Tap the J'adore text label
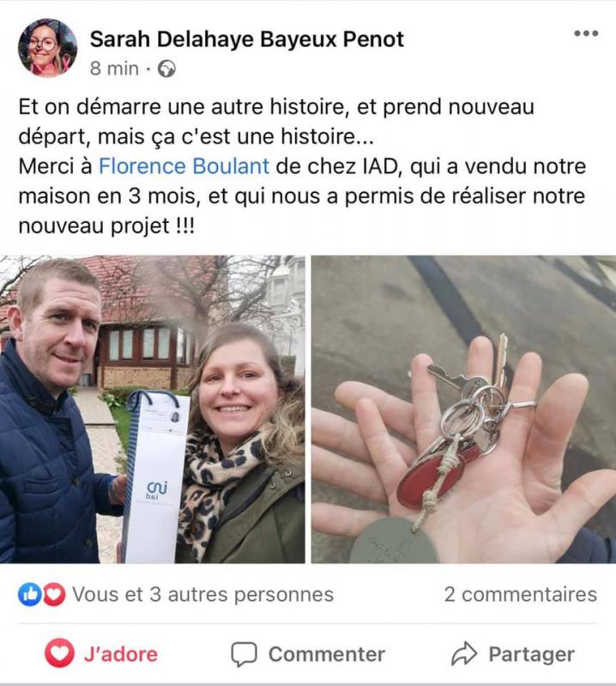The height and width of the screenshot is (686, 616). 121,654
